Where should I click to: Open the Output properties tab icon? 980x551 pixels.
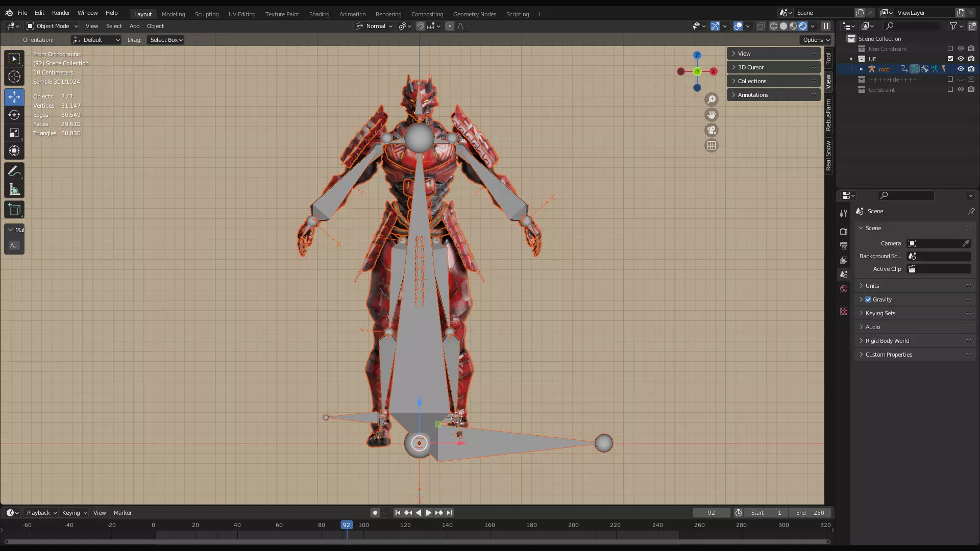tap(844, 246)
